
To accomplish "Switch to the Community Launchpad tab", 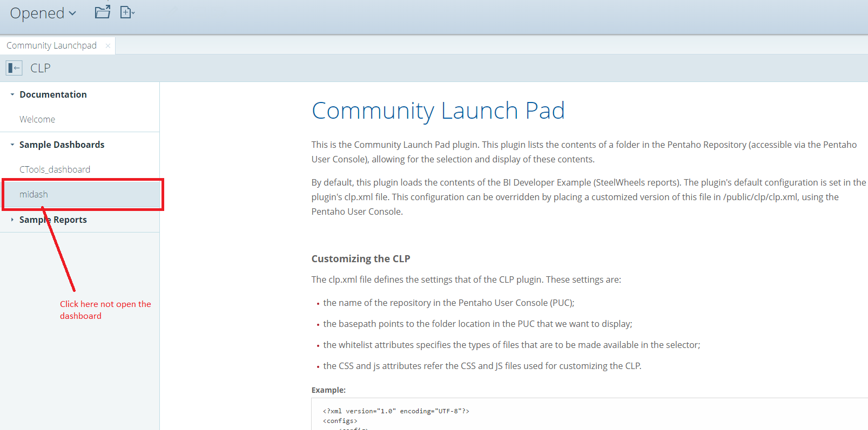I will pyautogui.click(x=51, y=45).
